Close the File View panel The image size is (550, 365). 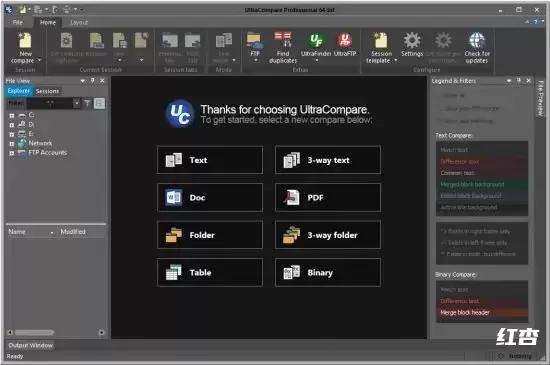click(x=102, y=81)
